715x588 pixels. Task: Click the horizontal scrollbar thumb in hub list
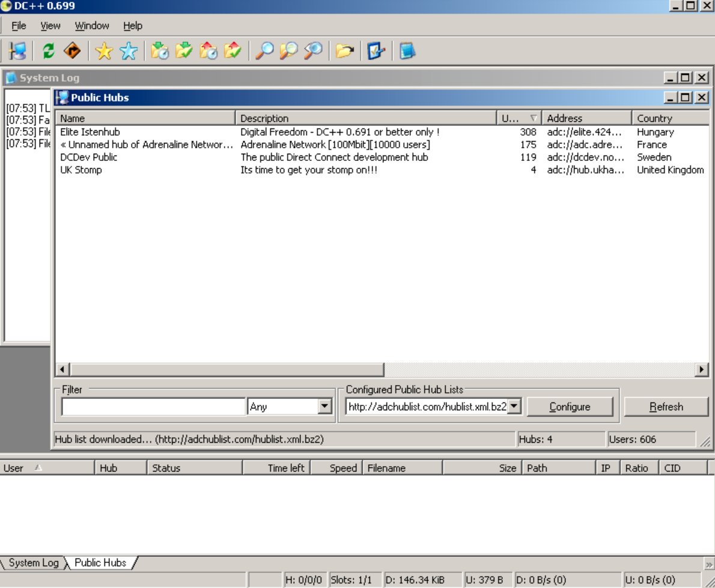pos(227,369)
